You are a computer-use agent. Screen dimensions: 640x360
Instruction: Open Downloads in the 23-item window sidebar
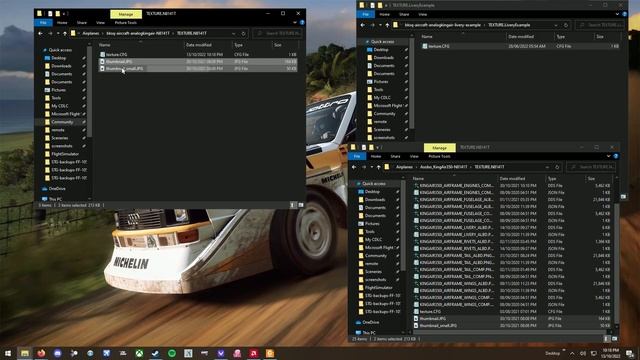click(375, 200)
